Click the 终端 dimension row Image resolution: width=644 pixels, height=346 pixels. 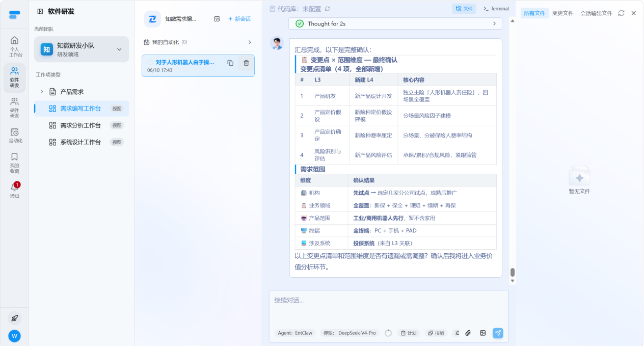click(x=396, y=230)
